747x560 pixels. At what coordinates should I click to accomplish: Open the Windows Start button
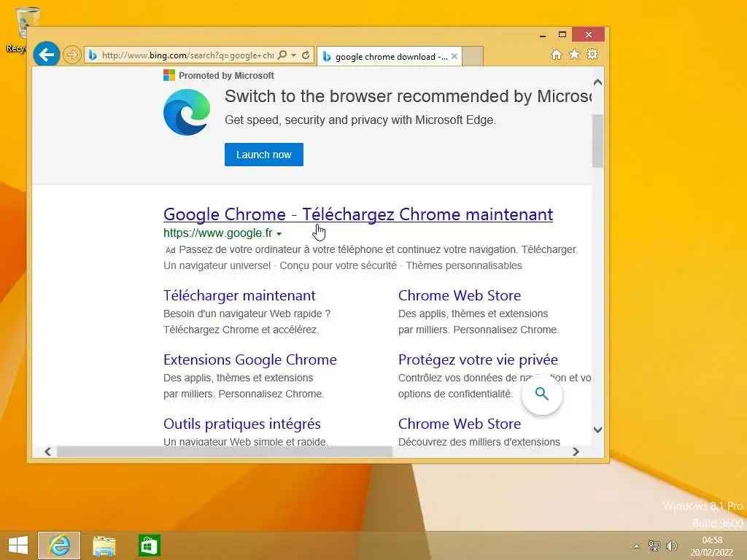pyautogui.click(x=18, y=545)
